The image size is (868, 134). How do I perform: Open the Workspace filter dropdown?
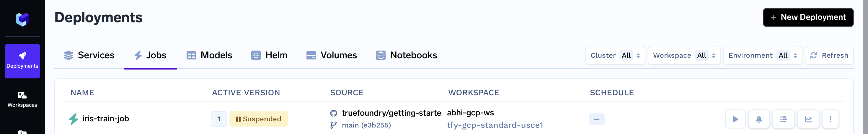[684, 55]
